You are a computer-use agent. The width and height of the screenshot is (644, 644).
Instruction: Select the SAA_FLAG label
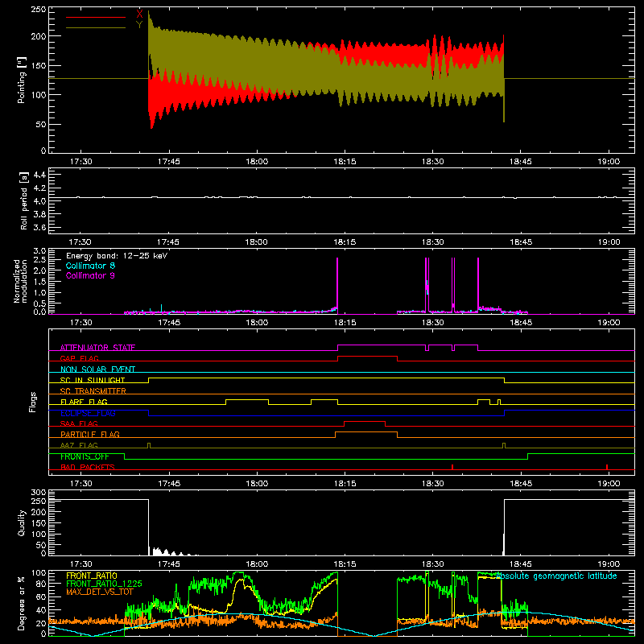coord(79,423)
